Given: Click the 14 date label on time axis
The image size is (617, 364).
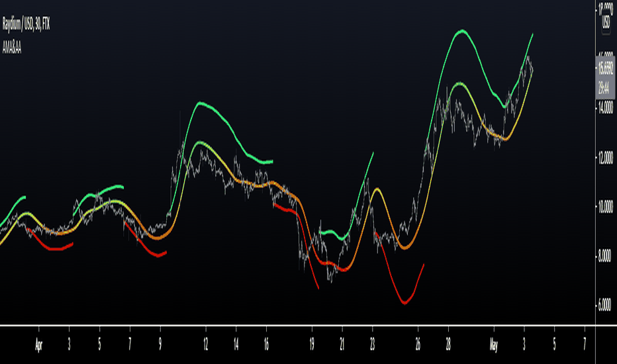Looking at the screenshot, I should tap(236, 344).
